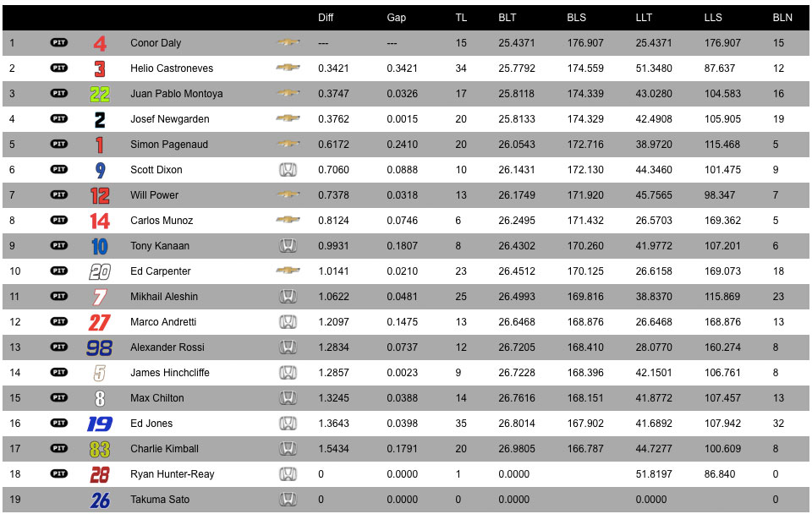812x525 pixels.
Task: Click the Honda logo beside Scott Dixon
Action: [x=288, y=169]
